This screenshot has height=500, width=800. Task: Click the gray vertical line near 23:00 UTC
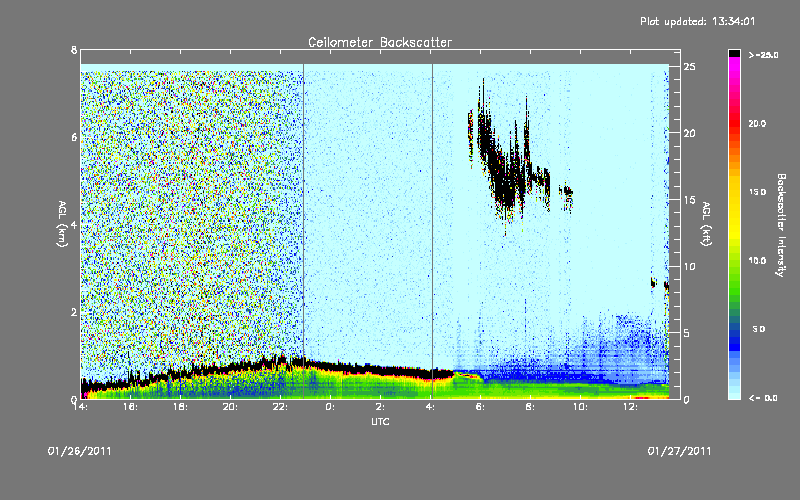304,231
